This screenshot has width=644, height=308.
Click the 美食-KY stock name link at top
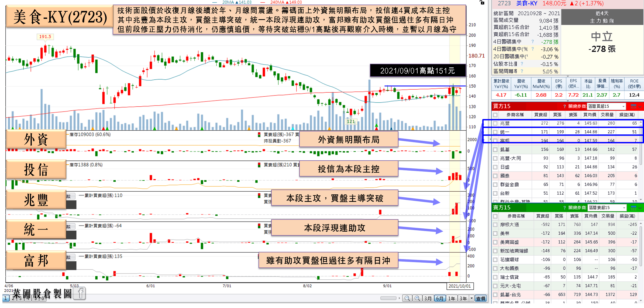click(527, 3)
